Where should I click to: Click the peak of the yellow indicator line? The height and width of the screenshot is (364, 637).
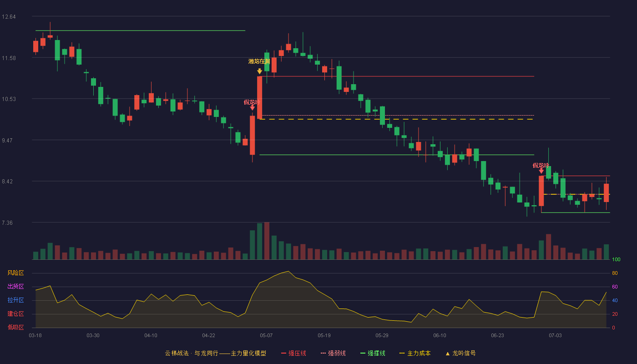tap(288, 271)
